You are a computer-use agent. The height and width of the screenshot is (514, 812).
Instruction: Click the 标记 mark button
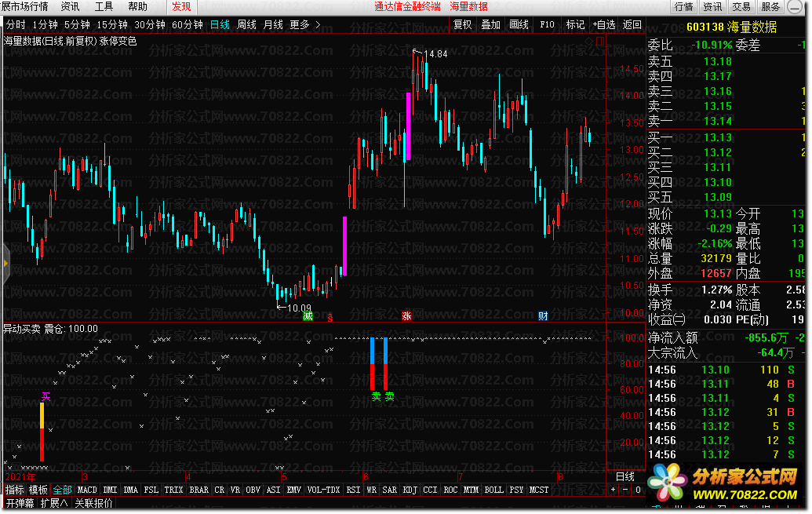click(x=575, y=25)
